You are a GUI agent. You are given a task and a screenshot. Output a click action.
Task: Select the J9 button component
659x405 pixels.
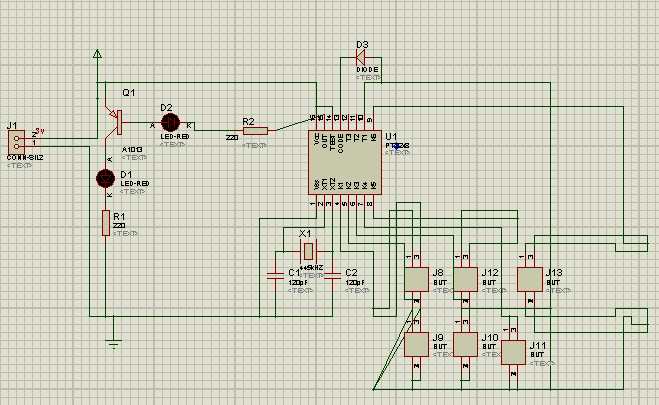[x=416, y=345]
